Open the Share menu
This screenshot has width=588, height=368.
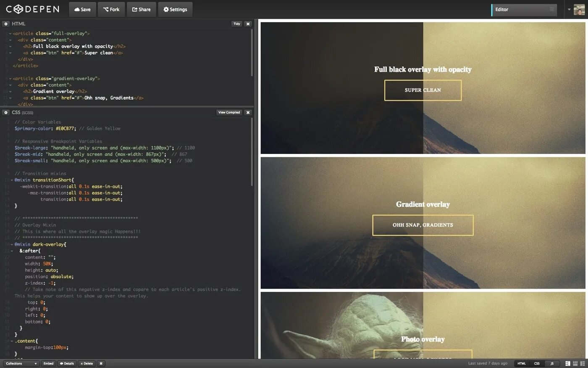[x=141, y=9]
